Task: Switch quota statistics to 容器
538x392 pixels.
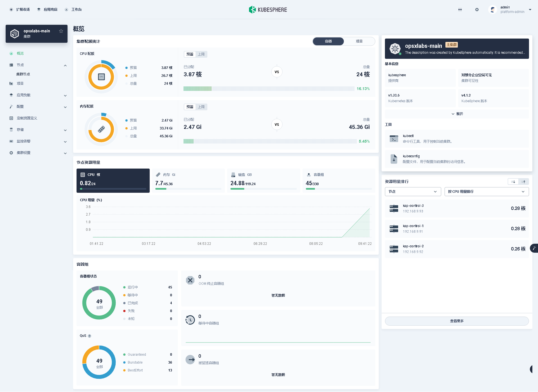Action: (x=328, y=41)
